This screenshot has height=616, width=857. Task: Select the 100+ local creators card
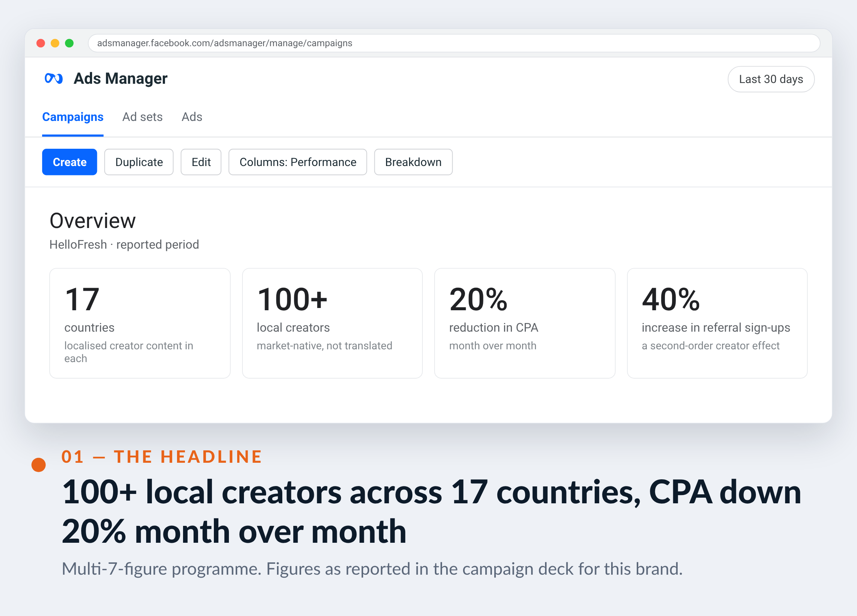(x=332, y=323)
